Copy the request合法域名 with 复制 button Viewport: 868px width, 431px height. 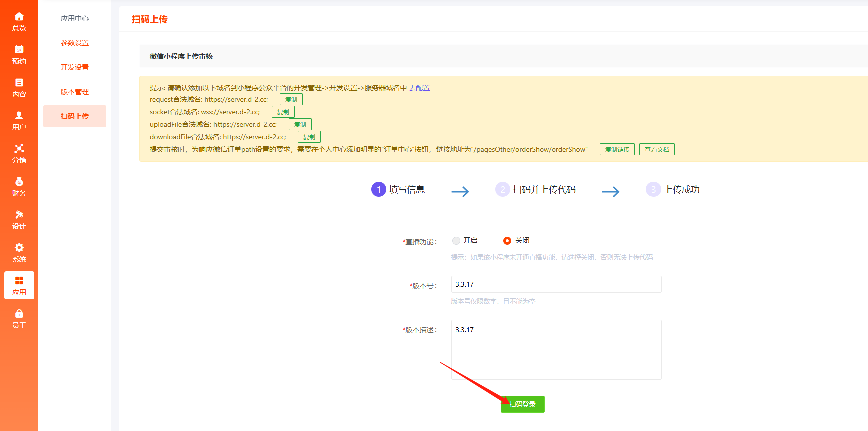[291, 99]
